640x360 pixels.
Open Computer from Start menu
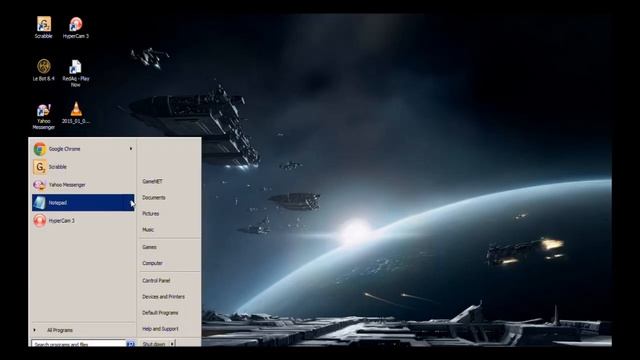(152, 263)
